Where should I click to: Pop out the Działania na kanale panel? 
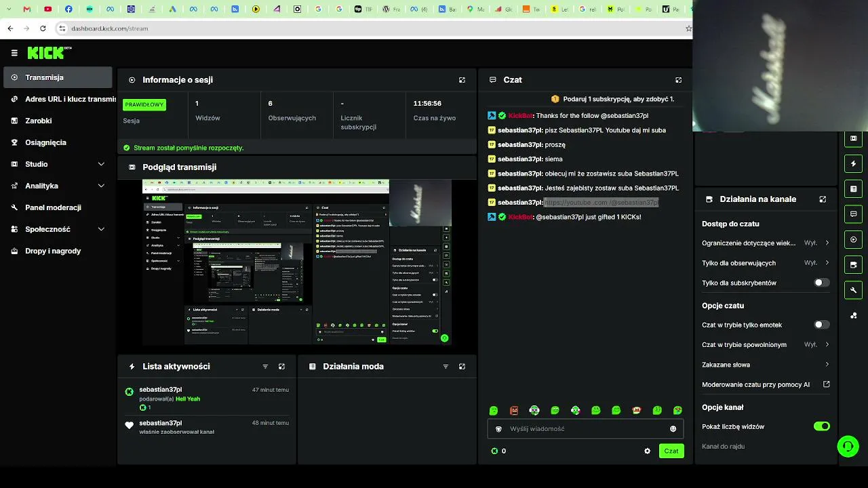pyautogui.click(x=823, y=199)
